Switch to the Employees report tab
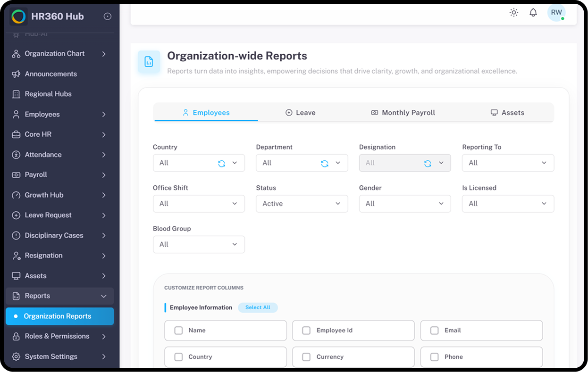The height and width of the screenshot is (372, 588). tap(206, 113)
